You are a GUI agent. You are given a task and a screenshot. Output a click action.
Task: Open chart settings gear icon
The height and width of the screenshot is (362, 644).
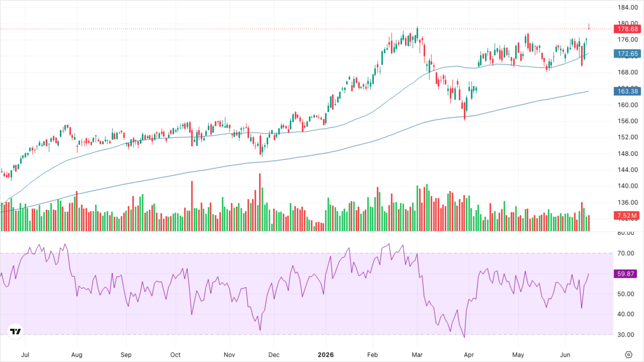click(628, 355)
